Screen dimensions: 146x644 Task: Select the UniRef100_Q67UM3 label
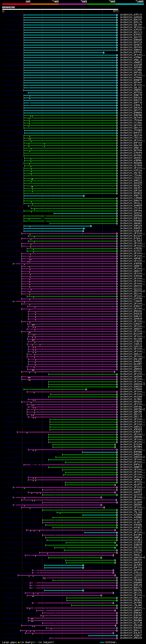pyautogui.click(x=131, y=565)
